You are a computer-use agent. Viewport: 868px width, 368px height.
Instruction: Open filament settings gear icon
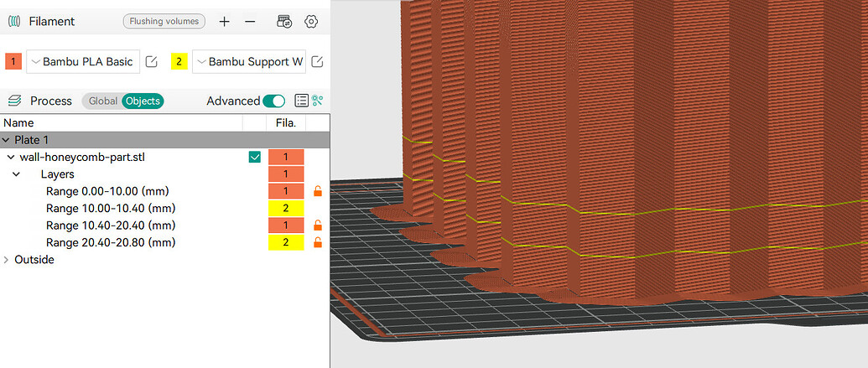coord(311,22)
